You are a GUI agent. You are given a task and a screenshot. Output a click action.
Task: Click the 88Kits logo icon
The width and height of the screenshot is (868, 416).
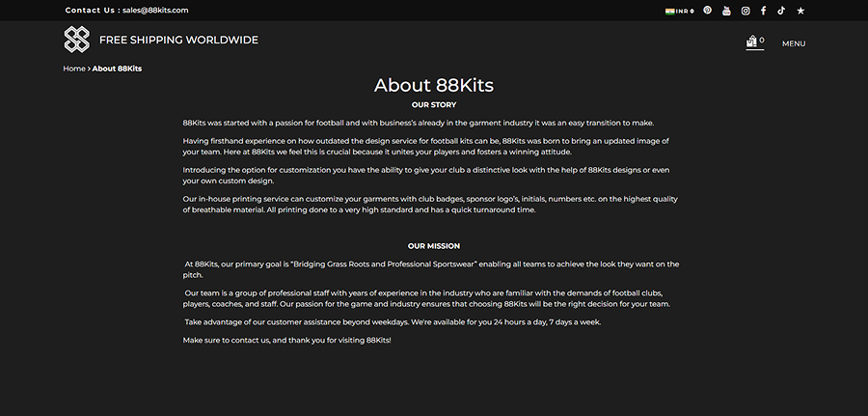coord(76,40)
